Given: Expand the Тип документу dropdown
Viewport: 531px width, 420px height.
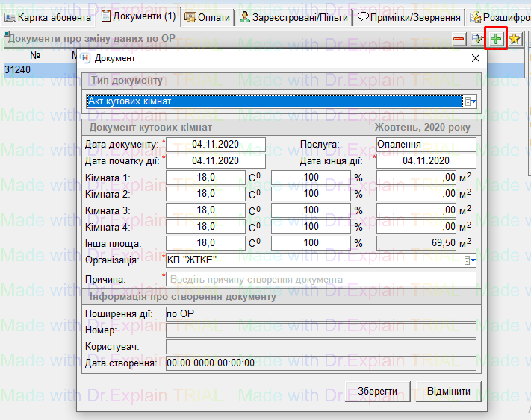Looking at the screenshot, I should [471, 102].
